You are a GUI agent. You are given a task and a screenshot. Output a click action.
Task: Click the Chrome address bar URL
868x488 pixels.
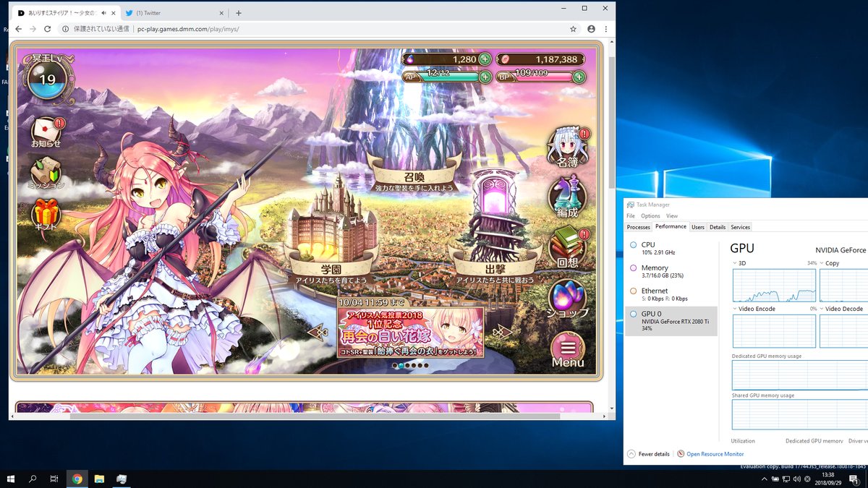[188, 29]
